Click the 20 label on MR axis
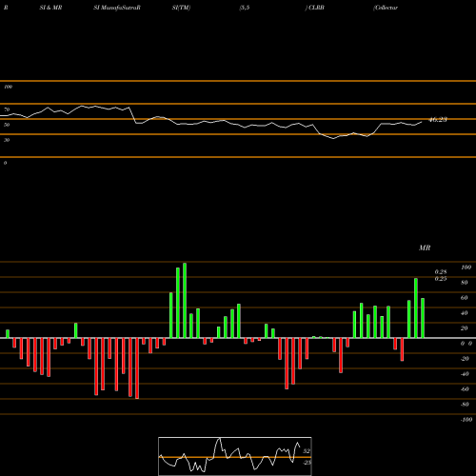 pos(464,328)
